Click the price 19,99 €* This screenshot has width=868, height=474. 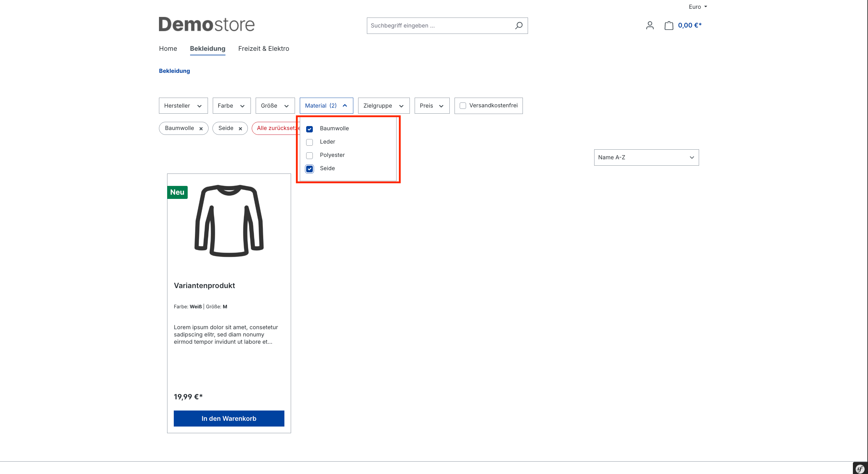188,397
